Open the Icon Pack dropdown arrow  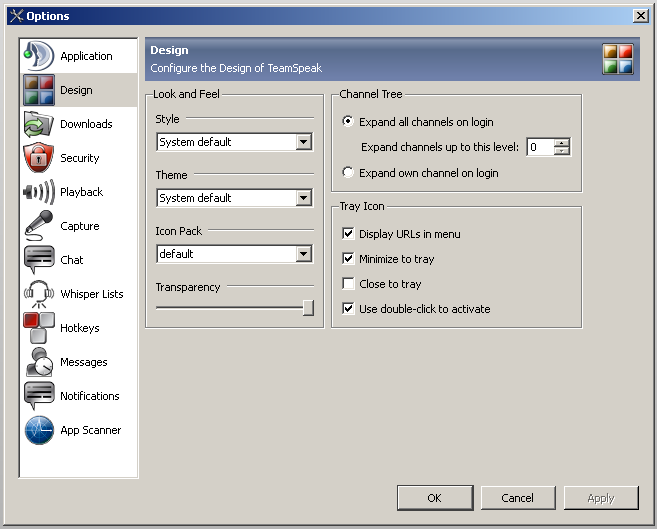point(304,254)
